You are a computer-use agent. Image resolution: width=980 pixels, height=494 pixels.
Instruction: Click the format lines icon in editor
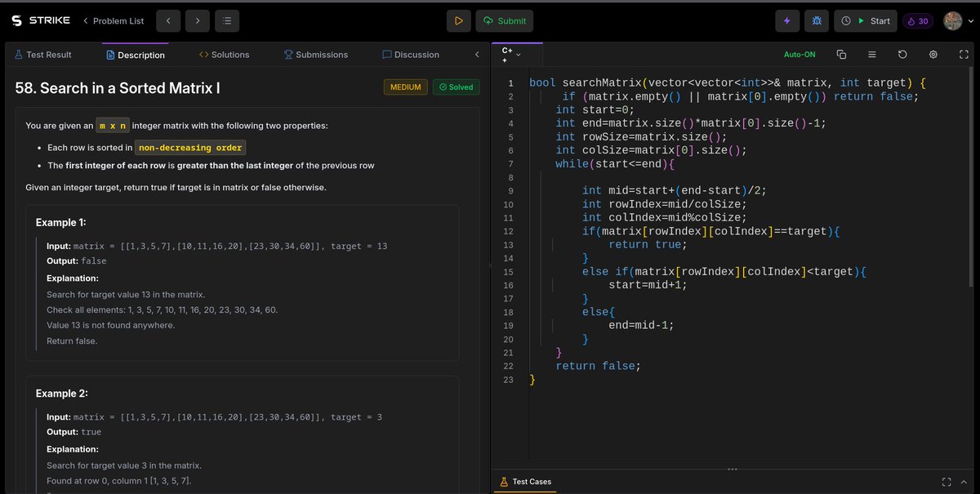pyautogui.click(x=872, y=55)
